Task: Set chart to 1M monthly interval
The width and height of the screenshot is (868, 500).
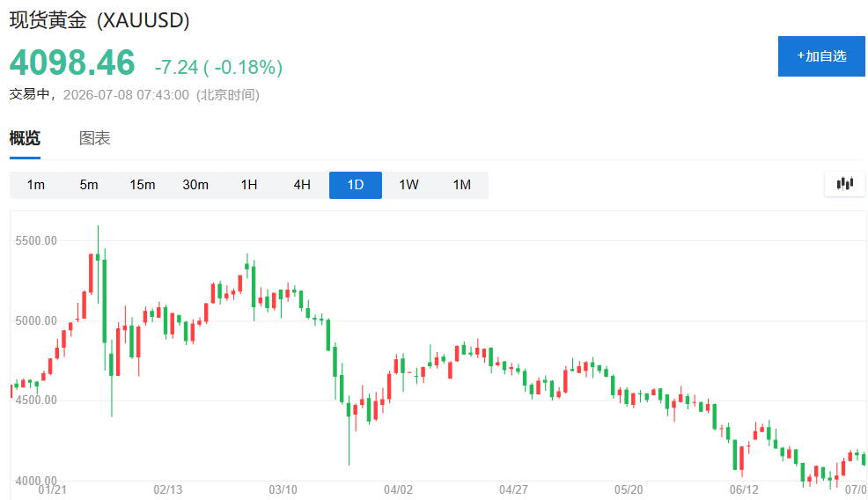Action: pyautogui.click(x=461, y=185)
